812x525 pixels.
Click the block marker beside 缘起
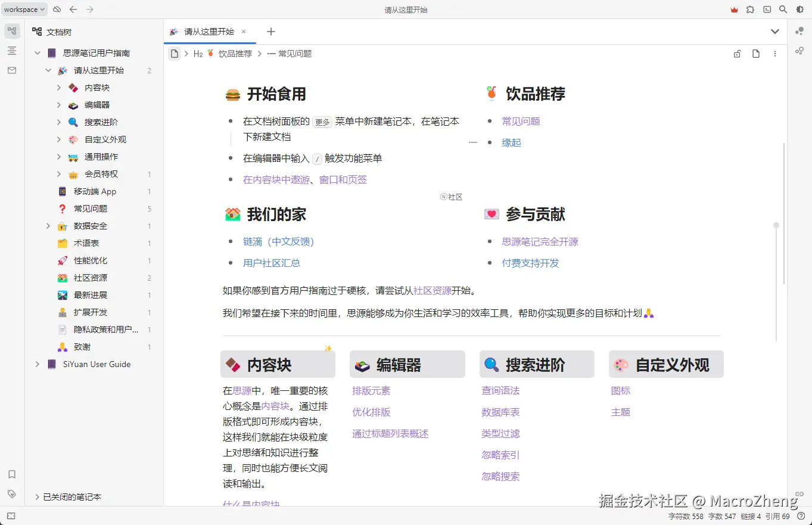[x=473, y=143]
